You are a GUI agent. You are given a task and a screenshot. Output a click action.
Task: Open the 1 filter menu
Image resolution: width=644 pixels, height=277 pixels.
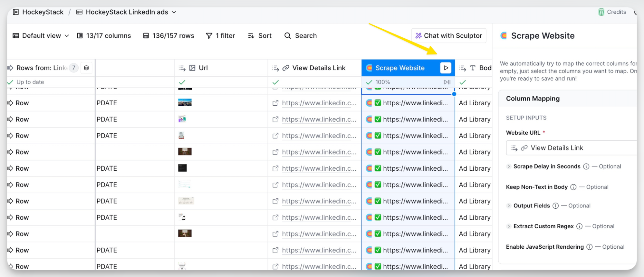[220, 36]
